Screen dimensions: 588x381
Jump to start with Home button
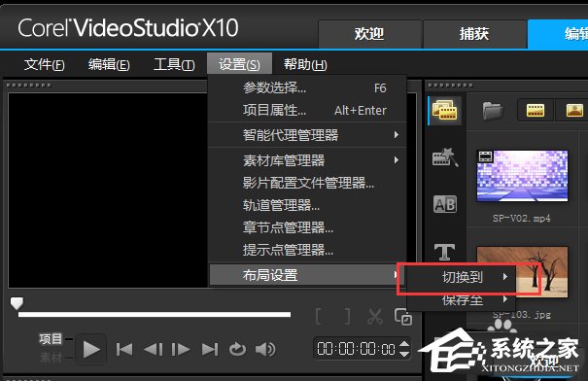tap(124, 350)
